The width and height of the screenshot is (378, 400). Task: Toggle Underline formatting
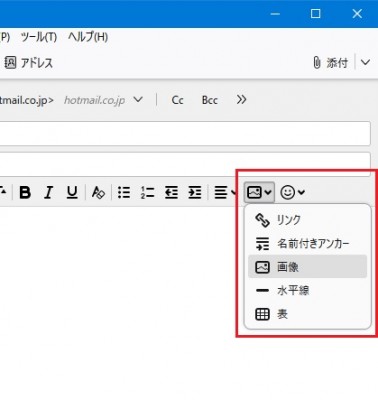click(x=72, y=192)
